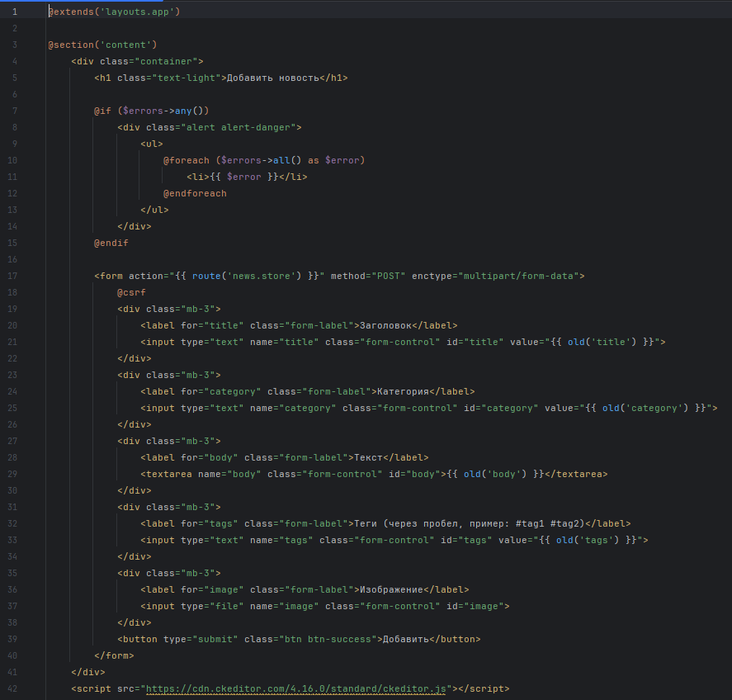Click line number 7 in the gutter
The width and height of the screenshot is (732, 700).
pyautogui.click(x=15, y=111)
